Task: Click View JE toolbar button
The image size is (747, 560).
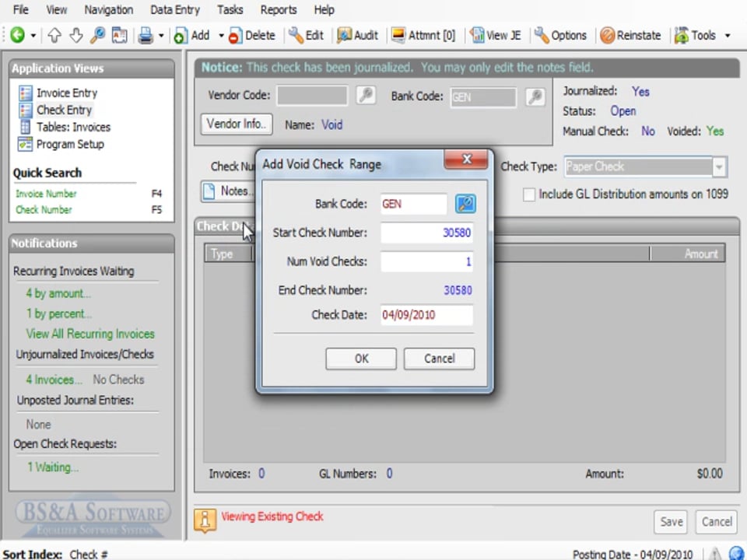Action: pyautogui.click(x=496, y=35)
